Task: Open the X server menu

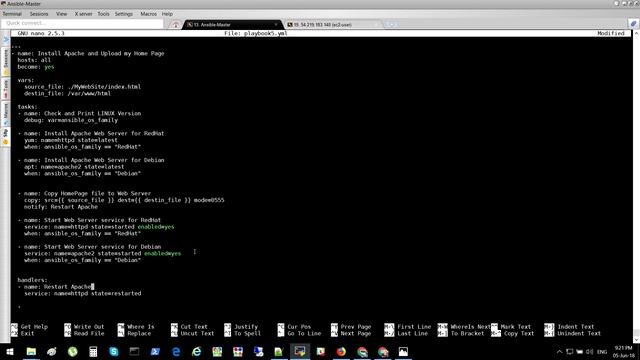Action: coord(83,14)
